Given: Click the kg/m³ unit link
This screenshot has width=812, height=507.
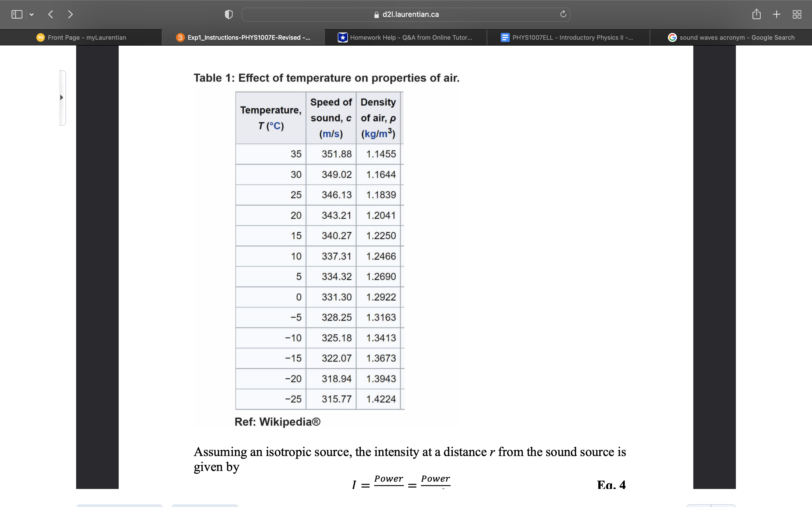Looking at the screenshot, I should click(378, 134).
